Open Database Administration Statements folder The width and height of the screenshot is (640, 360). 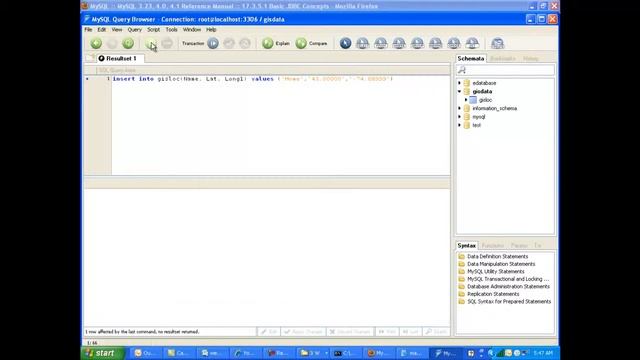tap(508, 287)
